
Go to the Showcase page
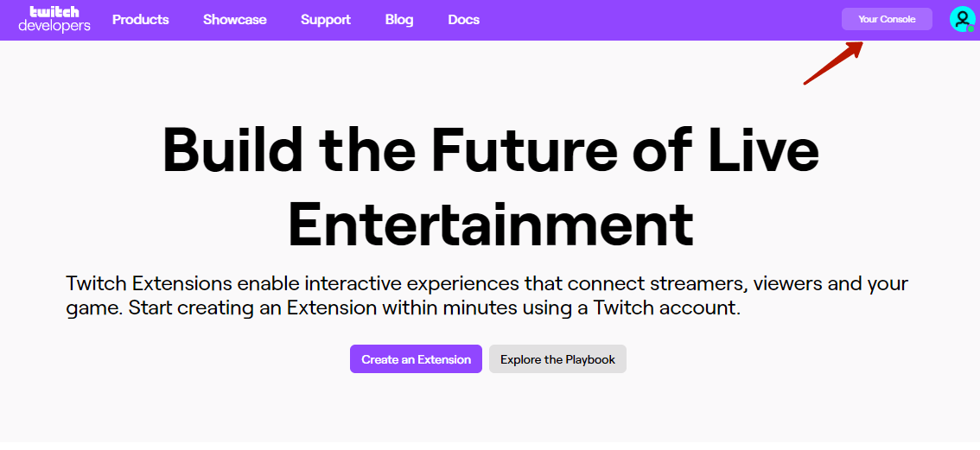coord(235,19)
